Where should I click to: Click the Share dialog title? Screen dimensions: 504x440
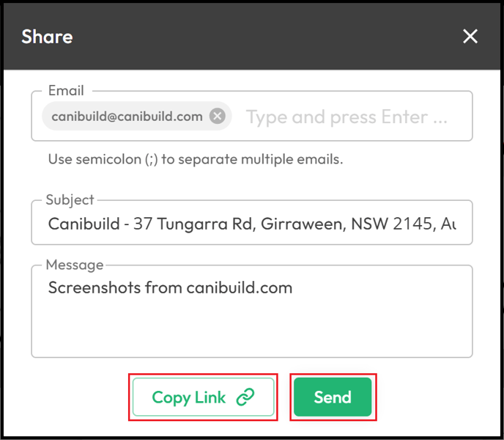click(x=47, y=37)
